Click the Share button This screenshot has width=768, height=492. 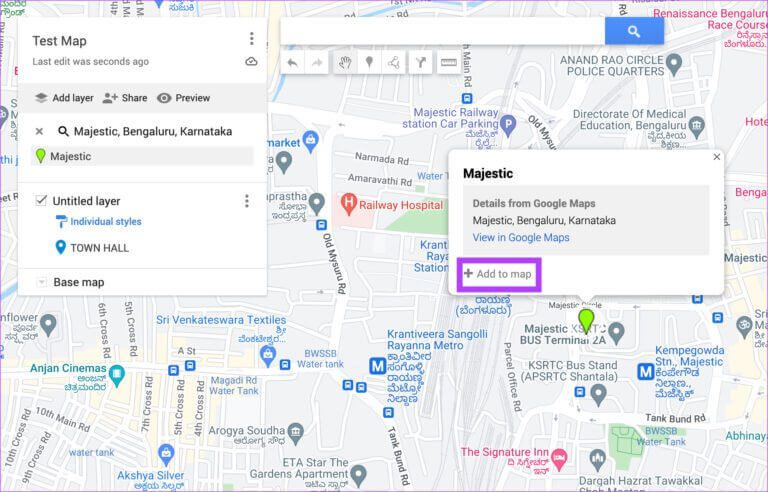[x=125, y=98]
